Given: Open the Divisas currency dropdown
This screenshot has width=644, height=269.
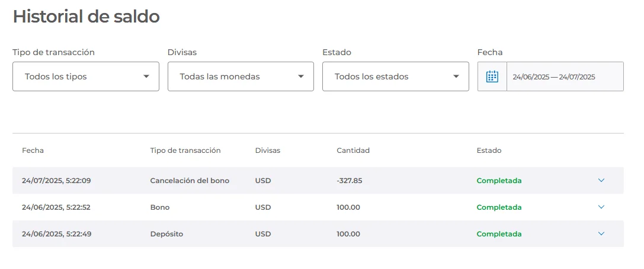Looking at the screenshot, I should [241, 76].
